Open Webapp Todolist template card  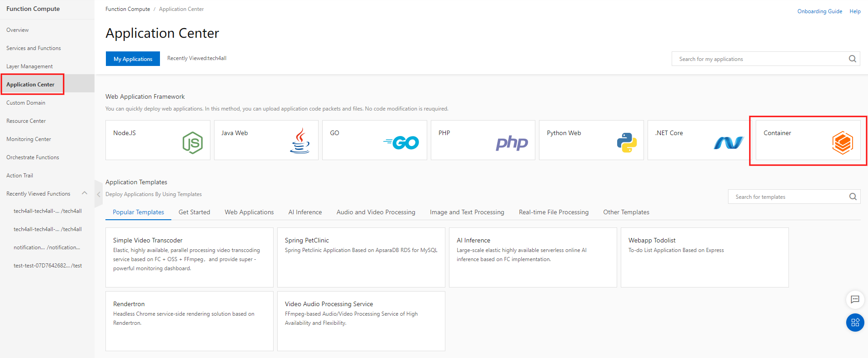click(x=705, y=257)
